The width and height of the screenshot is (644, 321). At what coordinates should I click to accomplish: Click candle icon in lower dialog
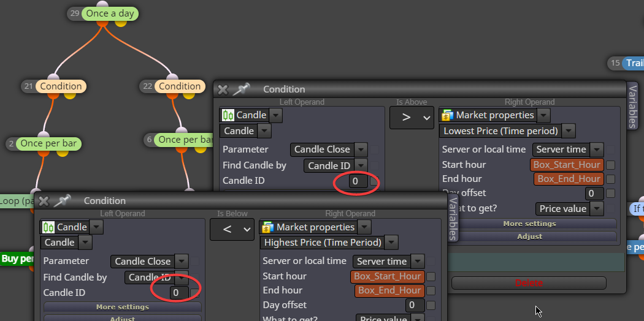tap(48, 227)
